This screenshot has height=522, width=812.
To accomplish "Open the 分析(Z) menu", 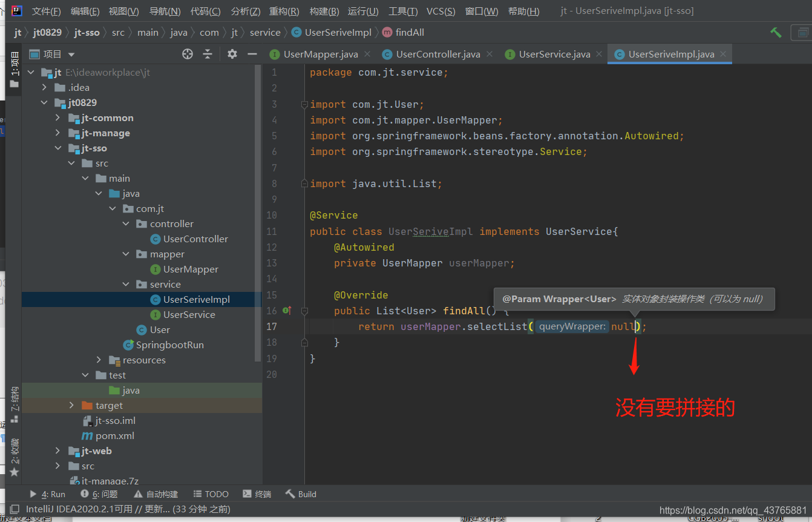I will [246, 12].
